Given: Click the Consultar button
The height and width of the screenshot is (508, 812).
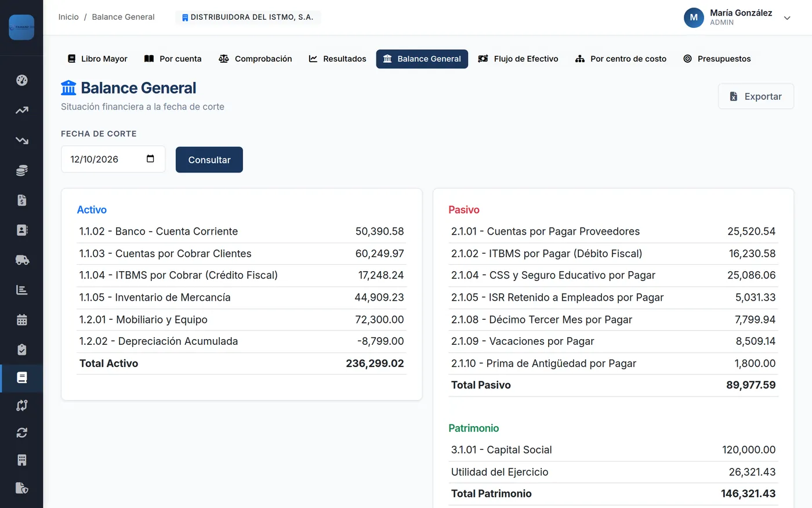Looking at the screenshot, I should (x=209, y=160).
